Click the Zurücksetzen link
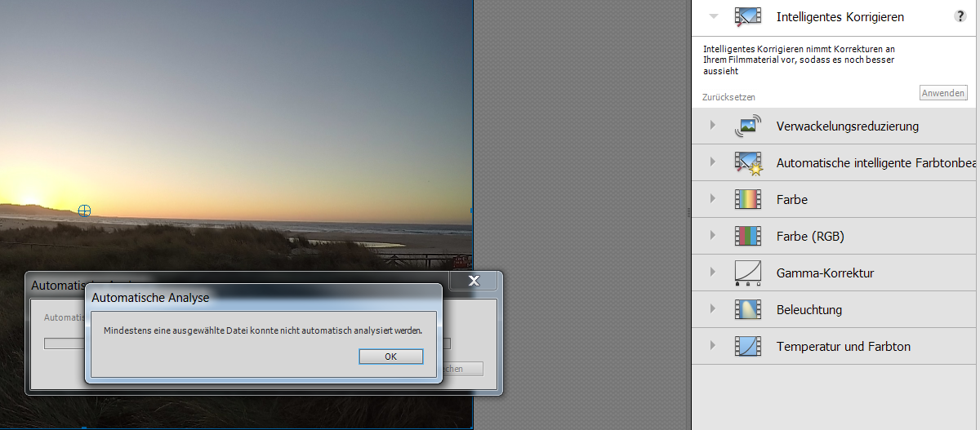Screen dimensions: 980x430 point(729,97)
